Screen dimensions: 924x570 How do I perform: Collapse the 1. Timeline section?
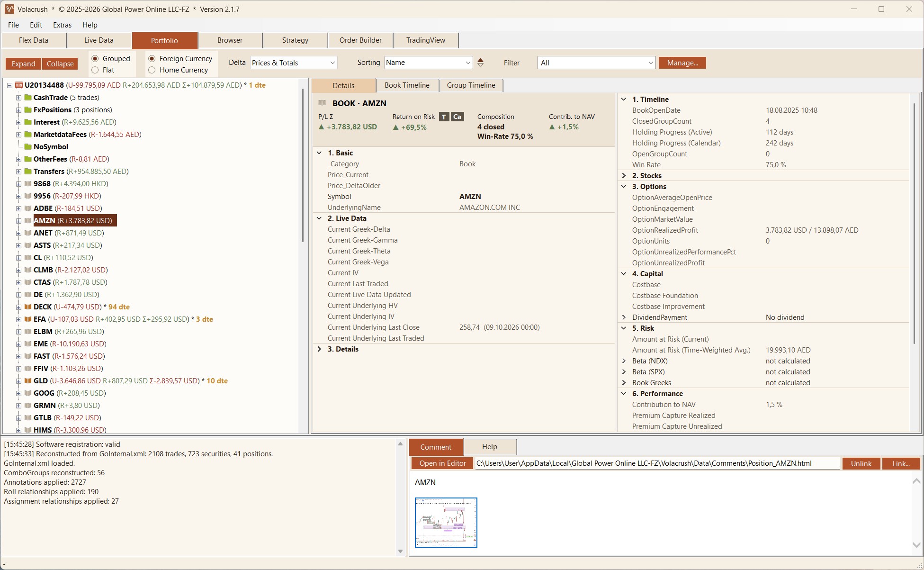(x=624, y=100)
